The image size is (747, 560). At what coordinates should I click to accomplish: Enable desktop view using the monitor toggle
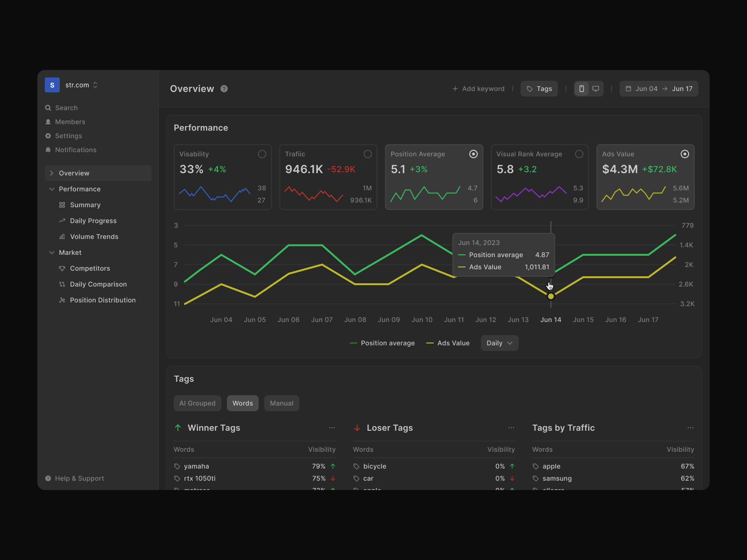[596, 89]
